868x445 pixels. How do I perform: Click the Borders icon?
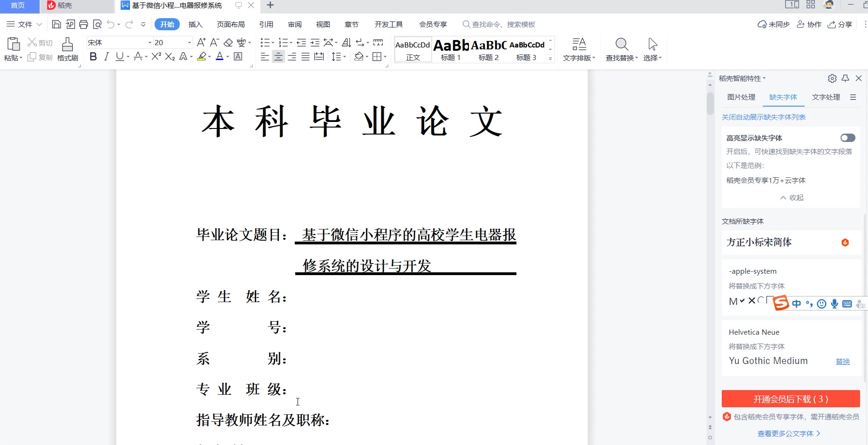(x=377, y=56)
